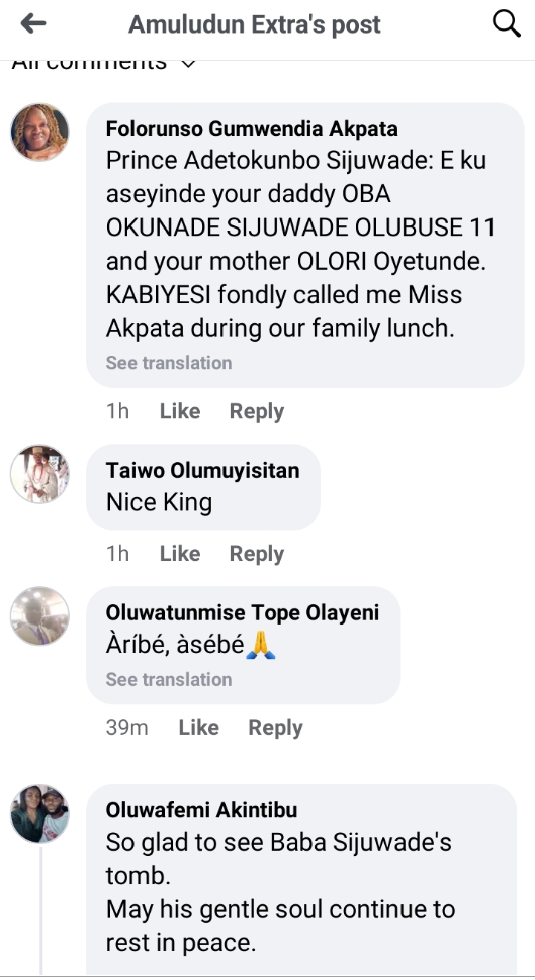Visit Oluwafemi Akintibu's name link

(x=201, y=809)
